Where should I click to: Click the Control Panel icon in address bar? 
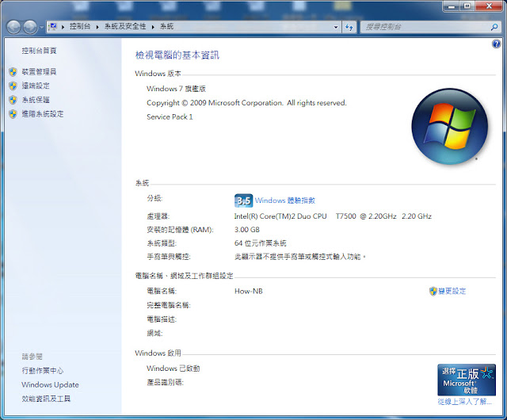coord(53,26)
